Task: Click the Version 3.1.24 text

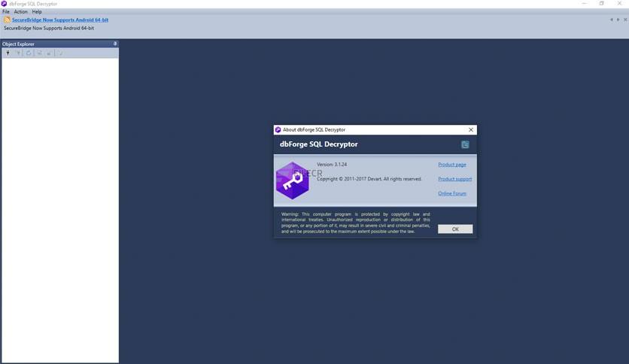Action: (x=332, y=165)
